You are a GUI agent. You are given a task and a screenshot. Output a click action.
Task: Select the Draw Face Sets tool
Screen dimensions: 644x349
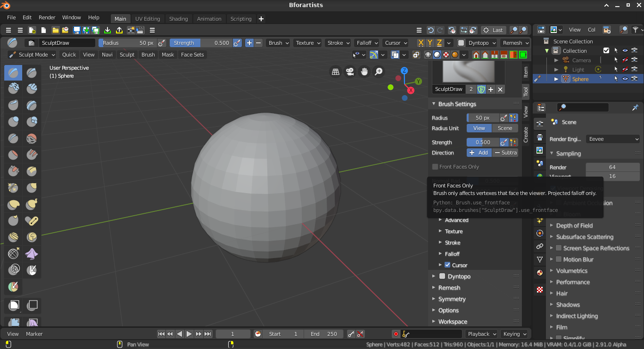[x=13, y=287]
